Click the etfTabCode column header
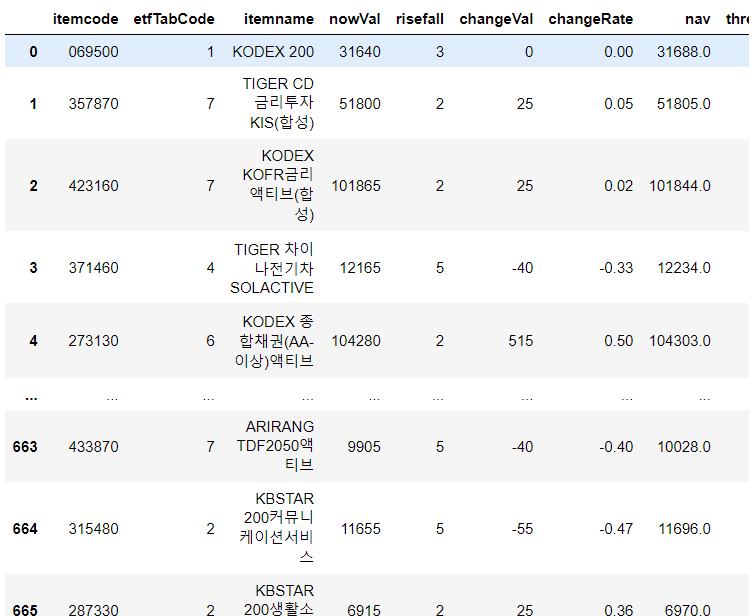Image resolution: width=755 pixels, height=616 pixels. (x=174, y=19)
